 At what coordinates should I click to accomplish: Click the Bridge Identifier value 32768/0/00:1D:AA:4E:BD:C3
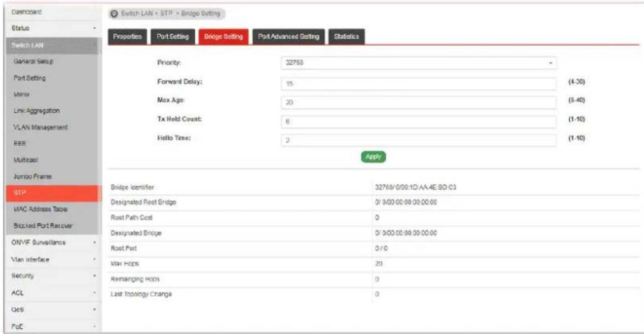pos(415,187)
